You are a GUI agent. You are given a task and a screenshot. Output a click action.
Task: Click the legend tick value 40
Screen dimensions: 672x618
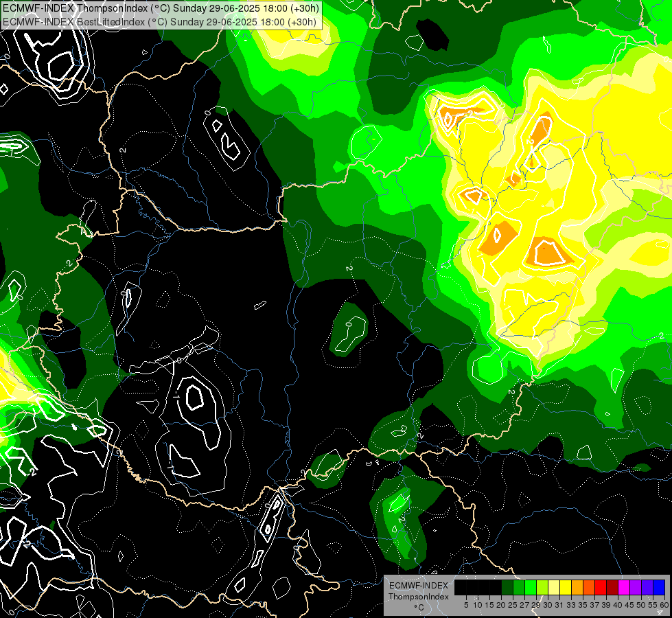tap(618, 605)
